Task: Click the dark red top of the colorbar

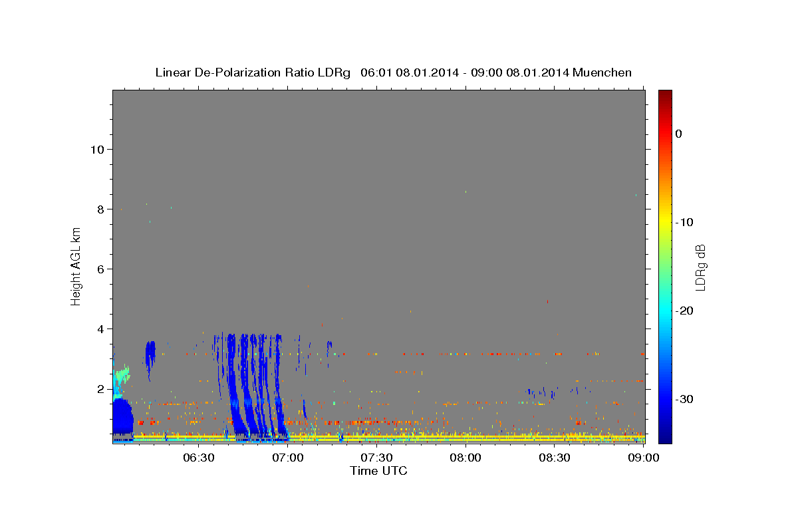Action: [665, 96]
